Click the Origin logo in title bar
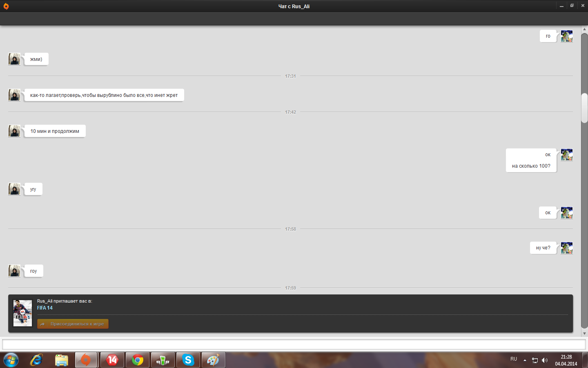Viewport: 588px width, 368px height. 6,6
